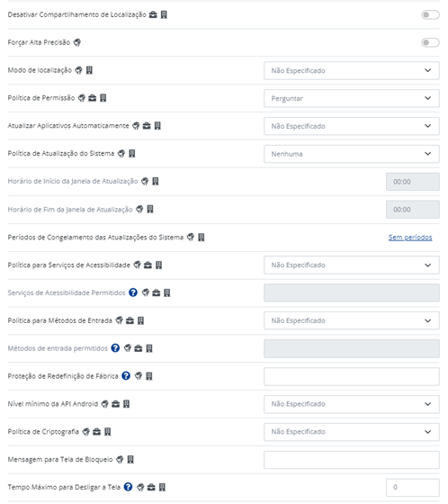The image size is (448, 504).
Task: Click the Sem períodos link
Action: pos(410,238)
